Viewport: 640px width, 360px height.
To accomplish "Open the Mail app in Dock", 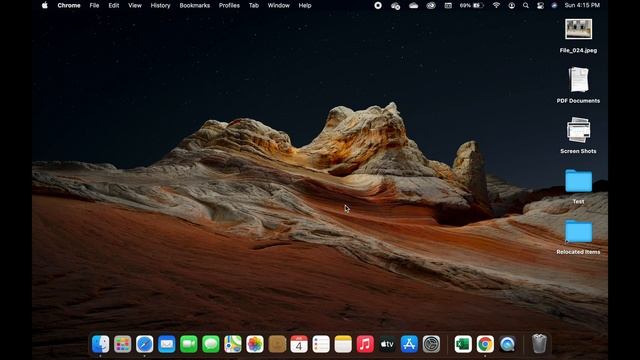I will (x=167, y=344).
